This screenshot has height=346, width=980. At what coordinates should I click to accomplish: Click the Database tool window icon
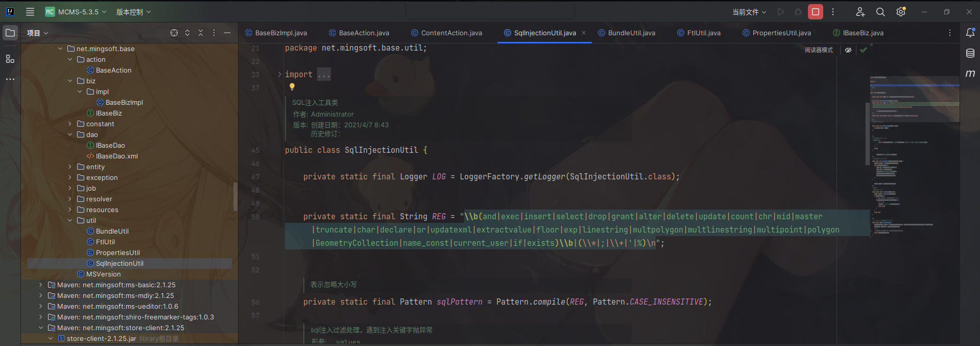[970, 53]
